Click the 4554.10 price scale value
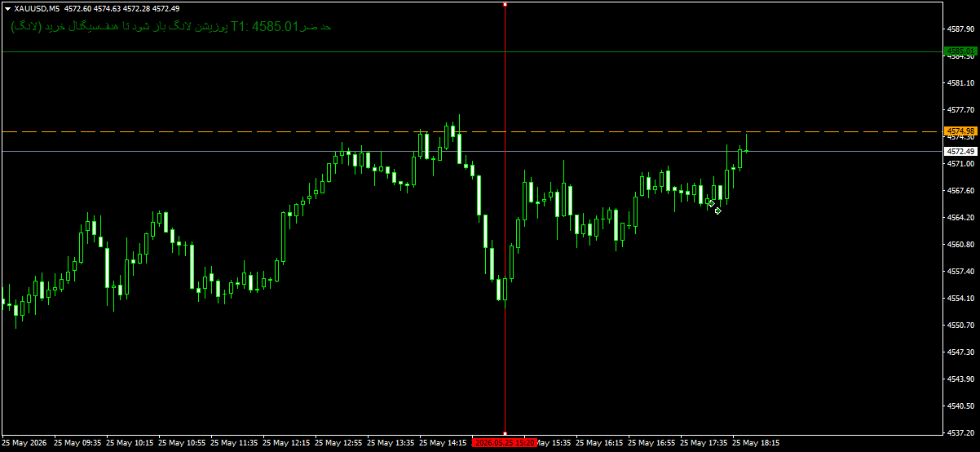 tap(961, 299)
